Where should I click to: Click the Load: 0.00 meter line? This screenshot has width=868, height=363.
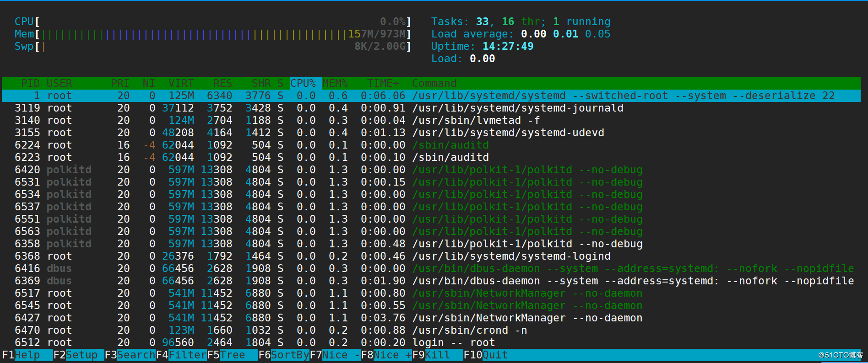click(463, 59)
